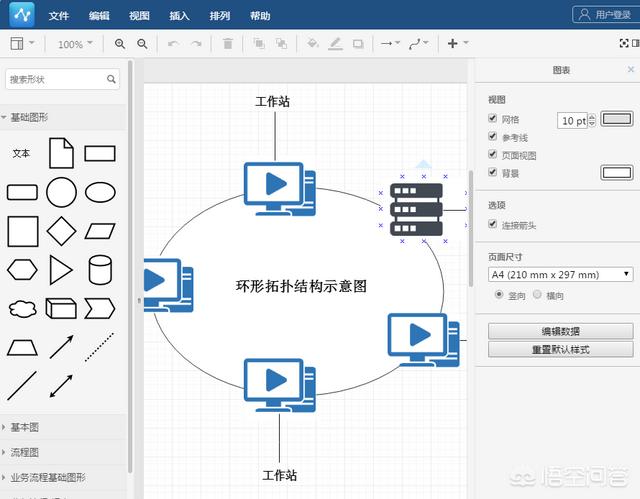Open the 视图 menu
The width and height of the screenshot is (640, 499).
click(x=140, y=16)
